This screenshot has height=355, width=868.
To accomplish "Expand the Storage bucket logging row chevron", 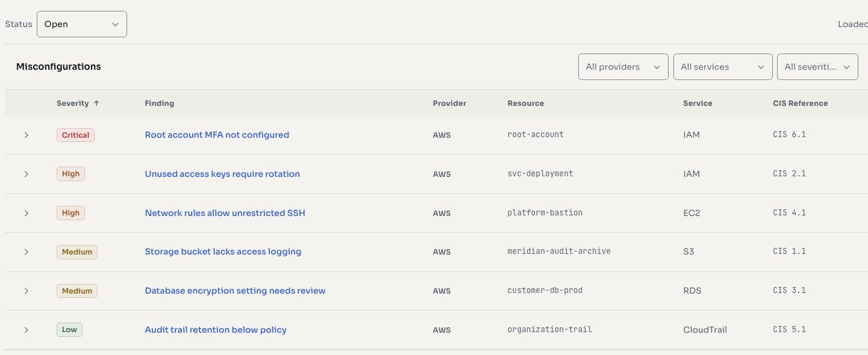I will pos(26,252).
